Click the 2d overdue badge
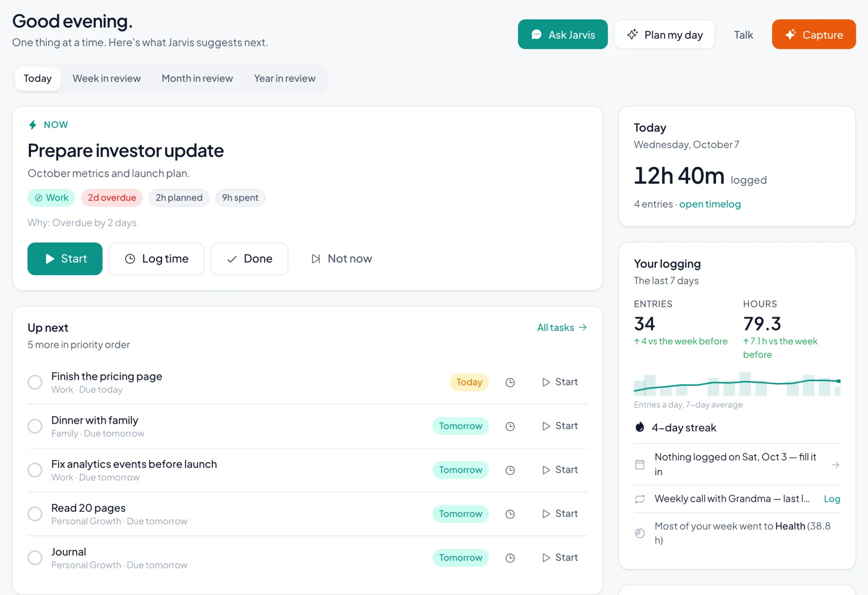This screenshot has height=595, width=868. pos(112,198)
